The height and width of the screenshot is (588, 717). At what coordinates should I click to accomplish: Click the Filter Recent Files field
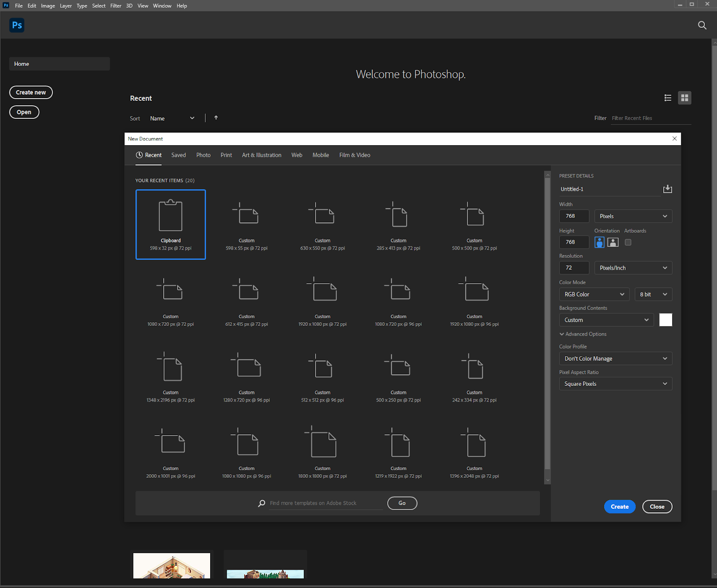coord(651,118)
